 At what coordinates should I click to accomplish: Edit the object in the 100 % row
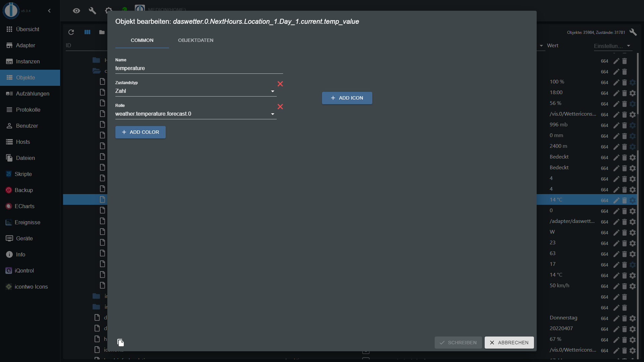pos(616,82)
